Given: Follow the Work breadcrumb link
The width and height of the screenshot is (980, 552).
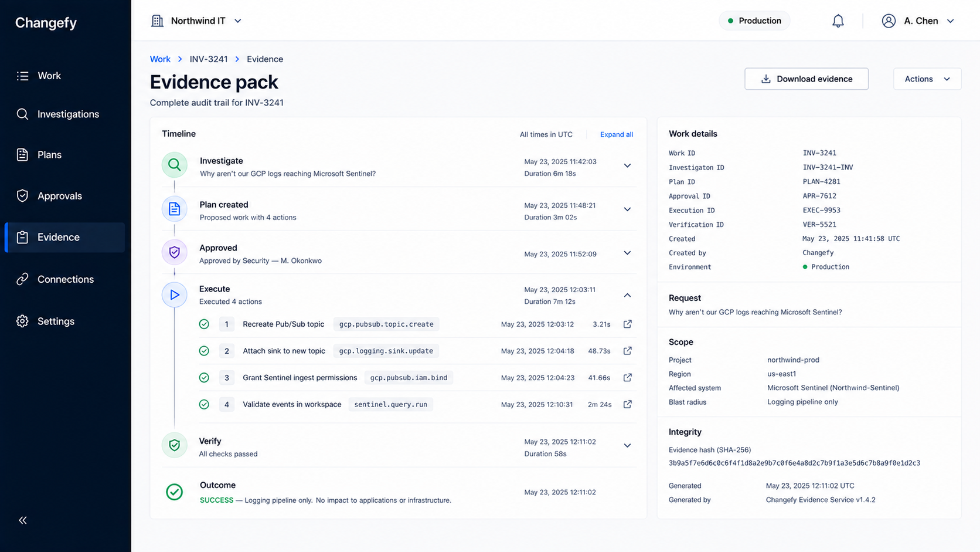Looking at the screenshot, I should click(x=160, y=59).
